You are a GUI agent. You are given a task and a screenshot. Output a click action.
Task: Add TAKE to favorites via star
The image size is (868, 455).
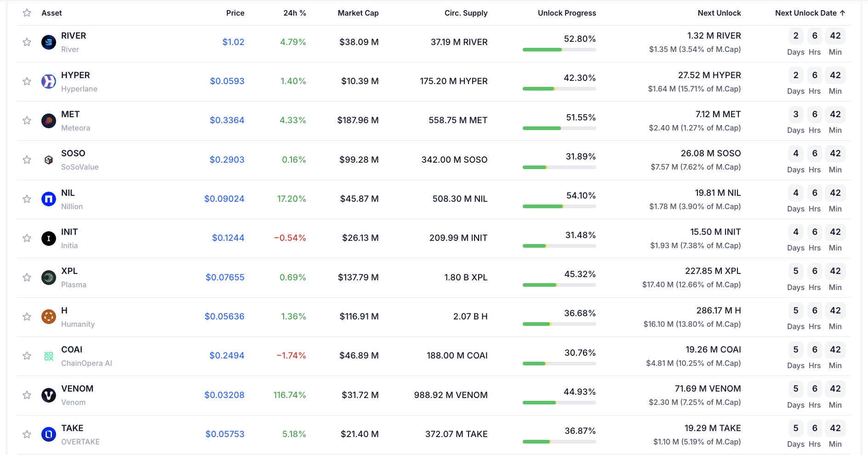[x=27, y=434]
